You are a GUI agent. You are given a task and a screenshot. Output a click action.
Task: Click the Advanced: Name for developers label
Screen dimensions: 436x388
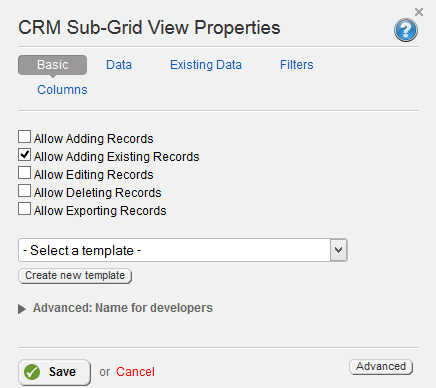click(123, 308)
